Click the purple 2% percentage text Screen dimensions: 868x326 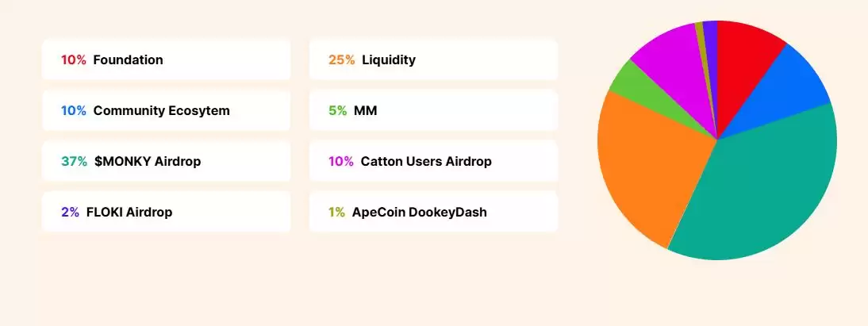pos(70,213)
